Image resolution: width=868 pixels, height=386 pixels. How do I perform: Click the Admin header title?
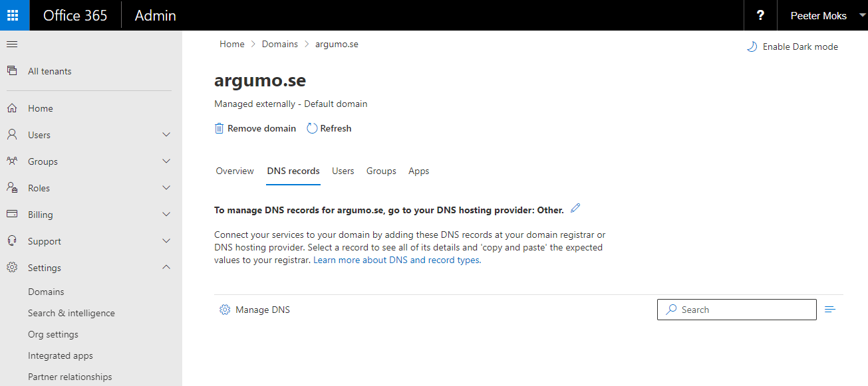pyautogui.click(x=156, y=15)
